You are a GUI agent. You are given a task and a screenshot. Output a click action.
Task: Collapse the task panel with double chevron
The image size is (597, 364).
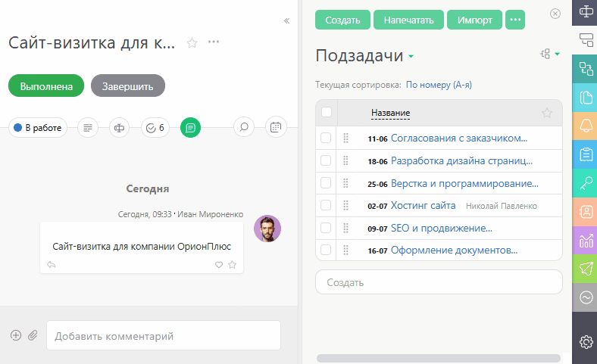pyautogui.click(x=286, y=21)
